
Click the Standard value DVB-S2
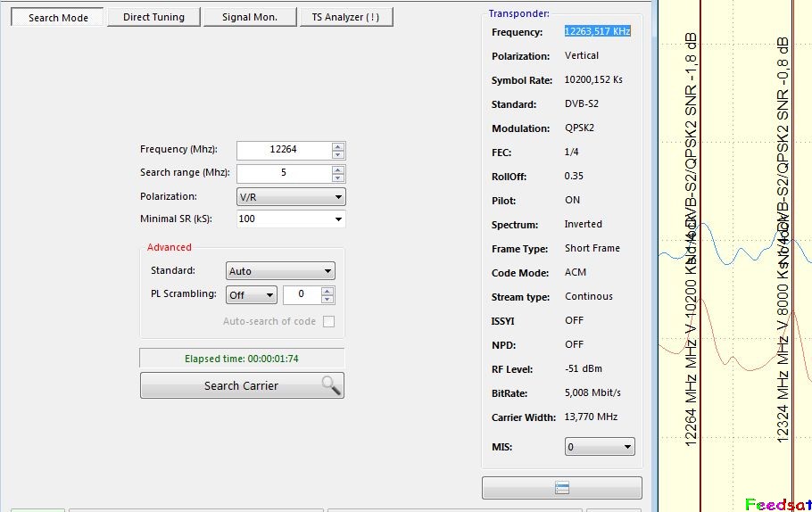point(581,103)
